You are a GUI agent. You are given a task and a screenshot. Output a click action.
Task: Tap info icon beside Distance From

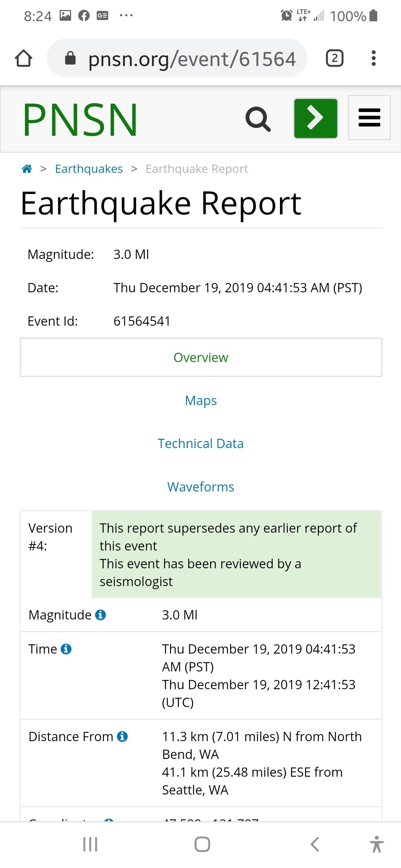pyautogui.click(x=123, y=737)
